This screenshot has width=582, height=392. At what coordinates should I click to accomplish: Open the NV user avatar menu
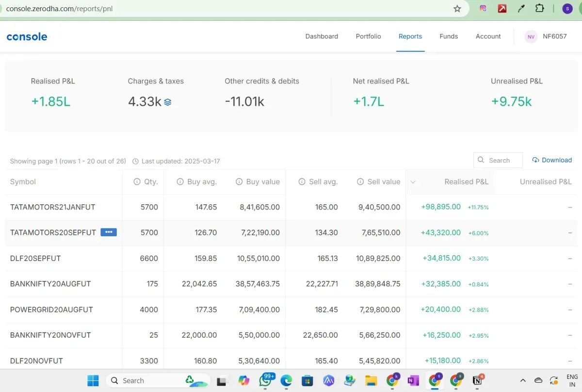(x=531, y=36)
